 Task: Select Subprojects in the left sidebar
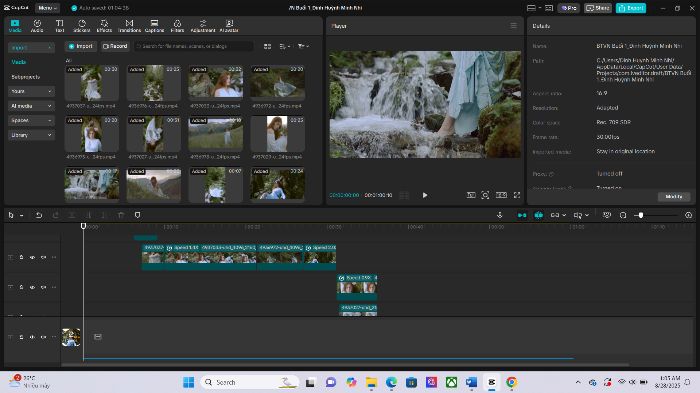tap(25, 77)
